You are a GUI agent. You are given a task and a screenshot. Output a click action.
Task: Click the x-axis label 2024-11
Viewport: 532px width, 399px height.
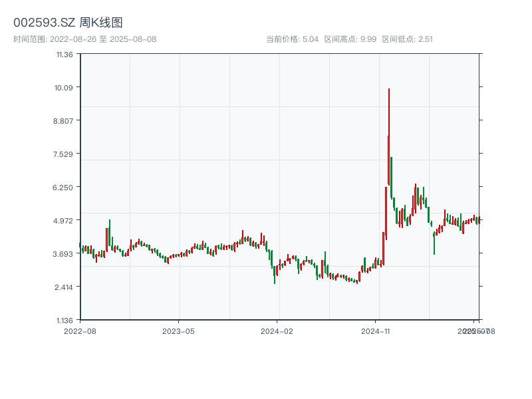[375, 331]
